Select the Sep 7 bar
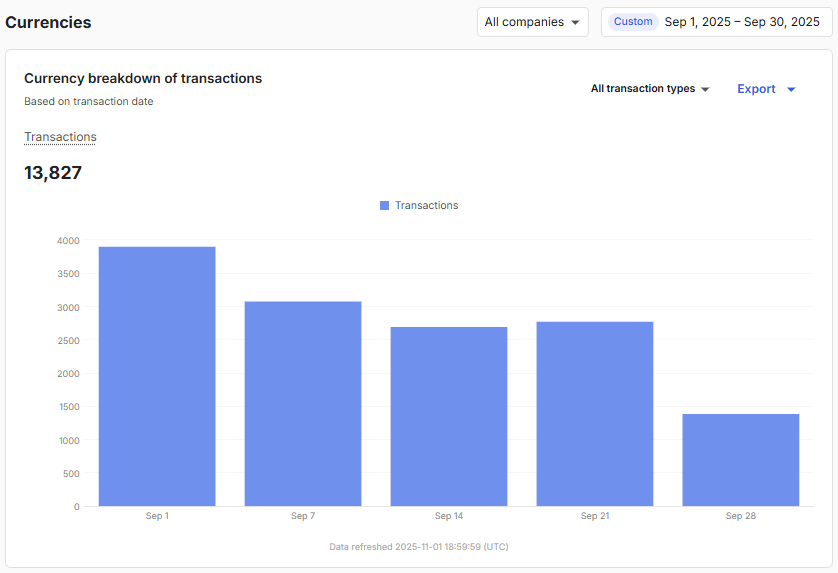838x573 pixels. [x=303, y=404]
